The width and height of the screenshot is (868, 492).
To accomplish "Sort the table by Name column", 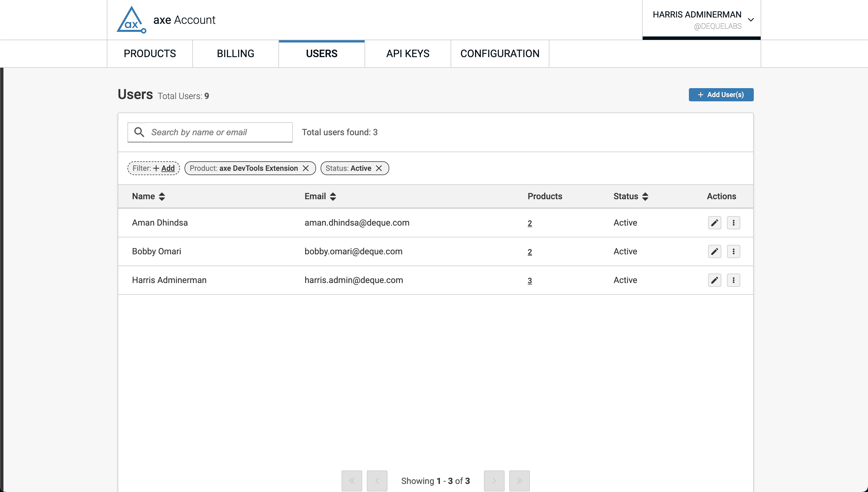I will pos(162,196).
